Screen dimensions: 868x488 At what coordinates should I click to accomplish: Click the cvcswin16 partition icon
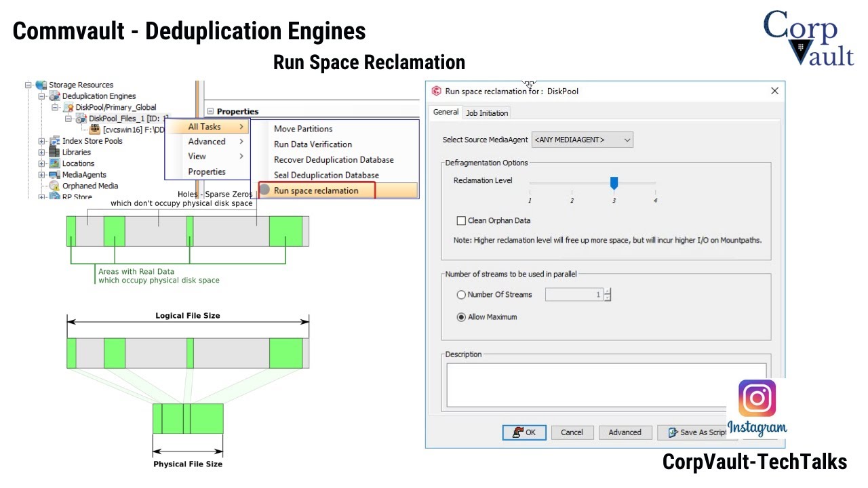click(95, 129)
